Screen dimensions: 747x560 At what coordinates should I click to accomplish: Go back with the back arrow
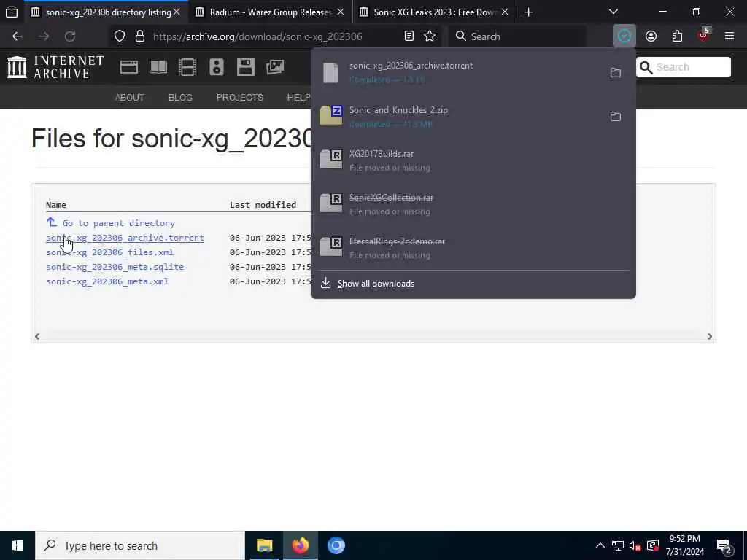pos(18,36)
